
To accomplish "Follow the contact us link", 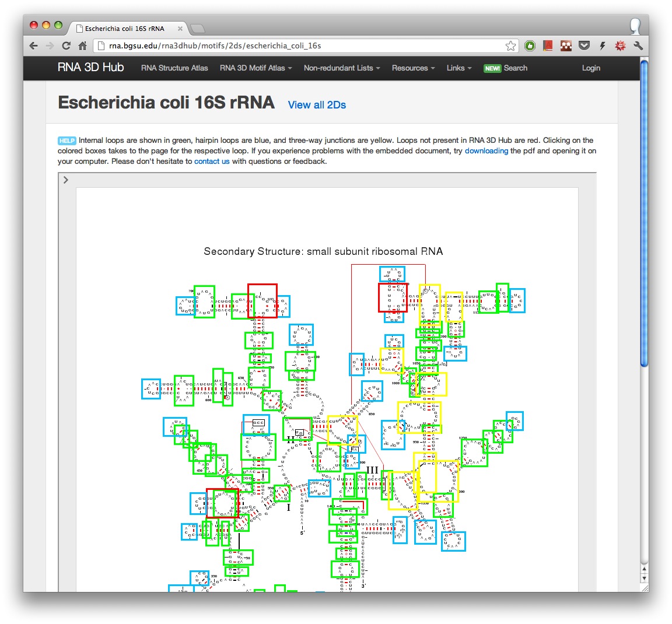I will coord(212,162).
